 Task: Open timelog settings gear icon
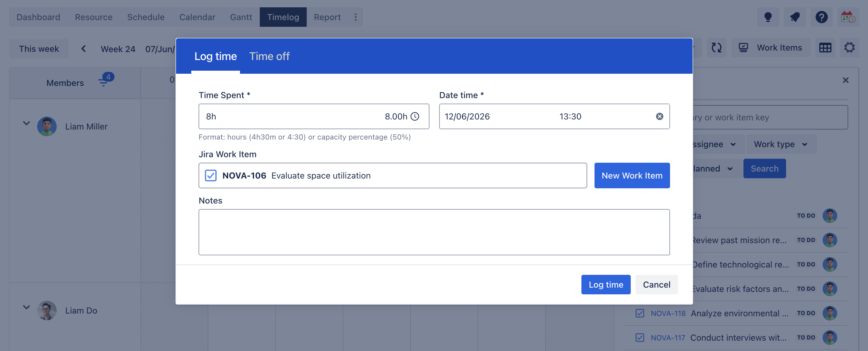pos(849,48)
